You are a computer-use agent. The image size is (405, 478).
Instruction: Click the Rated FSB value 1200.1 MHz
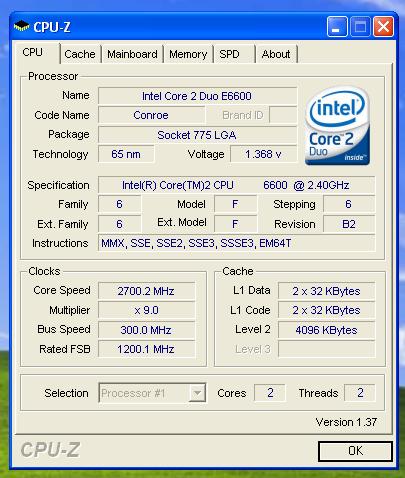click(x=146, y=349)
